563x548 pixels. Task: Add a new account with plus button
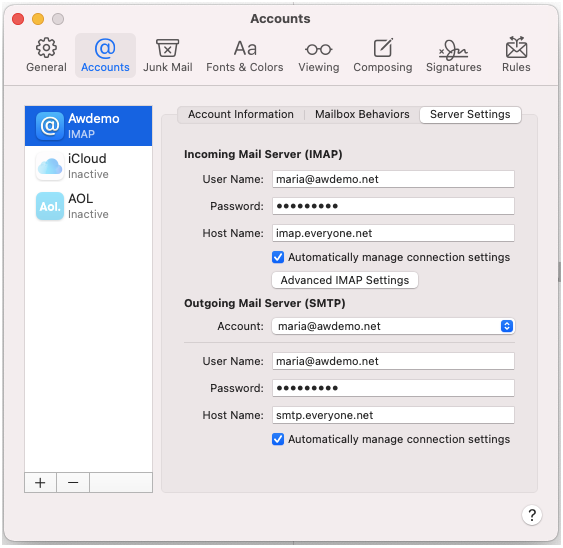pos(40,482)
